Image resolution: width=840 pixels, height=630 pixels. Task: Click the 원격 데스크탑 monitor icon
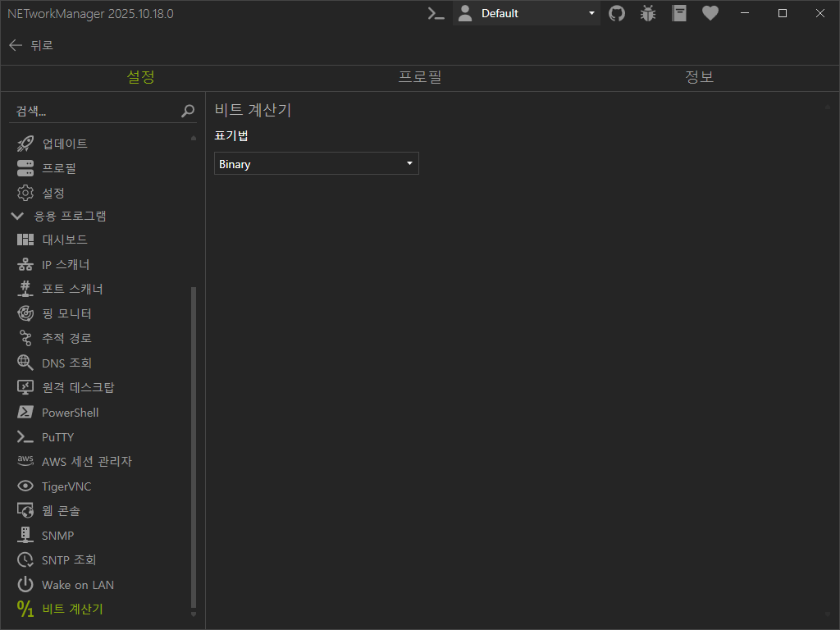(x=25, y=387)
